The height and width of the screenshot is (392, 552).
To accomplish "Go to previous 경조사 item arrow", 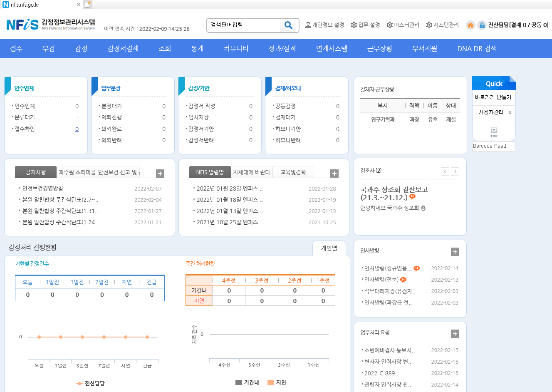I will pos(445,171).
